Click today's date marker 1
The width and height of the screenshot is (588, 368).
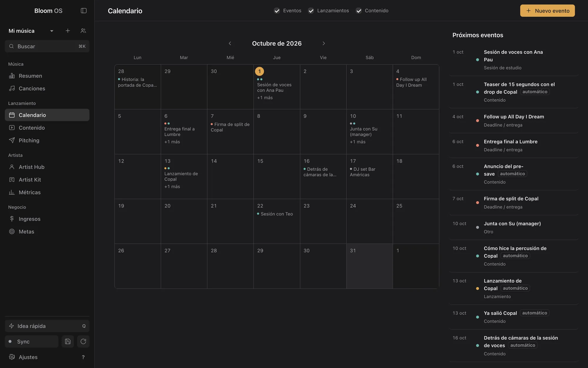259,71
